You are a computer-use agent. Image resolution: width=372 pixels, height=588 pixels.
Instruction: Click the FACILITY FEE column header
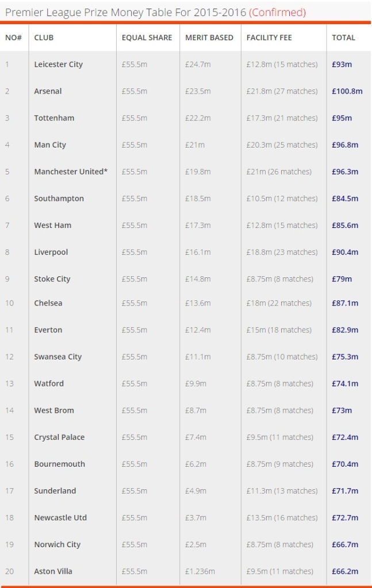coord(269,37)
